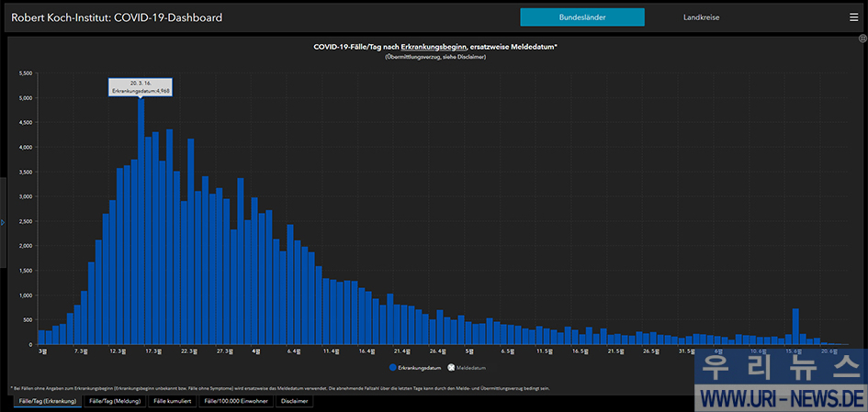The height and width of the screenshot is (412, 868).
Task: Open the Fälle/100.000 Einwohner tab
Action: pyautogui.click(x=237, y=401)
